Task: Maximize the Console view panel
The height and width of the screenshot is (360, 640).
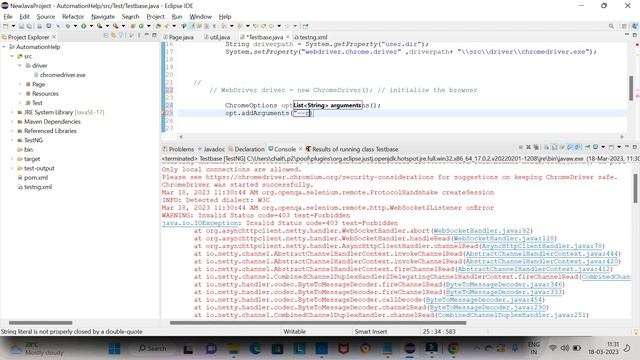Action: click(635, 147)
